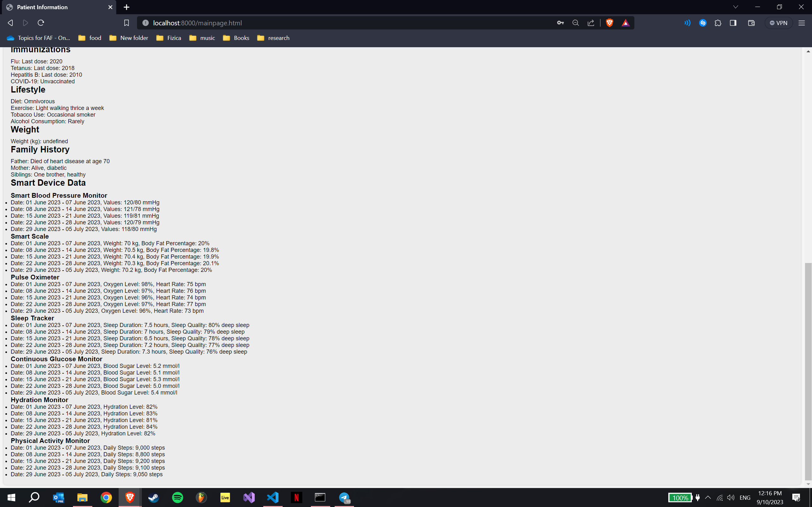Reload the page with the refresh icon
This screenshot has width=812, height=507.
(x=41, y=23)
